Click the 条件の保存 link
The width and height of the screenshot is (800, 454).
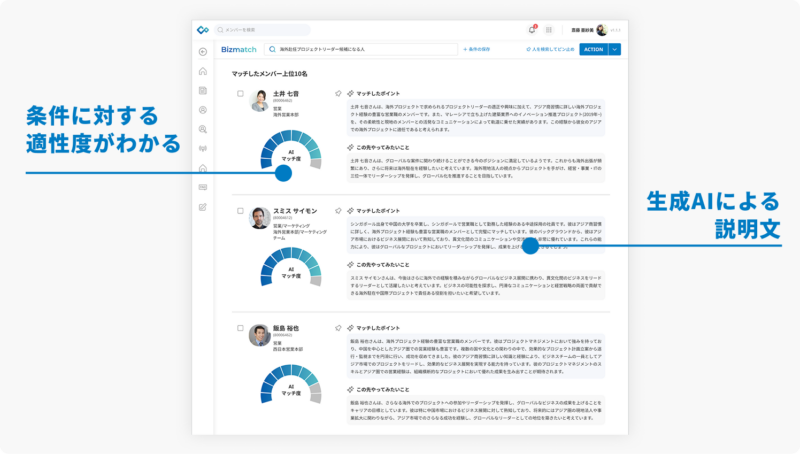476,48
